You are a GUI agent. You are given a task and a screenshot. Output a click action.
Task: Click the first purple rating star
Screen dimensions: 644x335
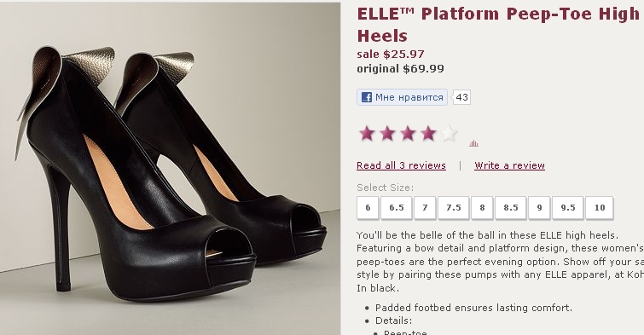coord(367,134)
